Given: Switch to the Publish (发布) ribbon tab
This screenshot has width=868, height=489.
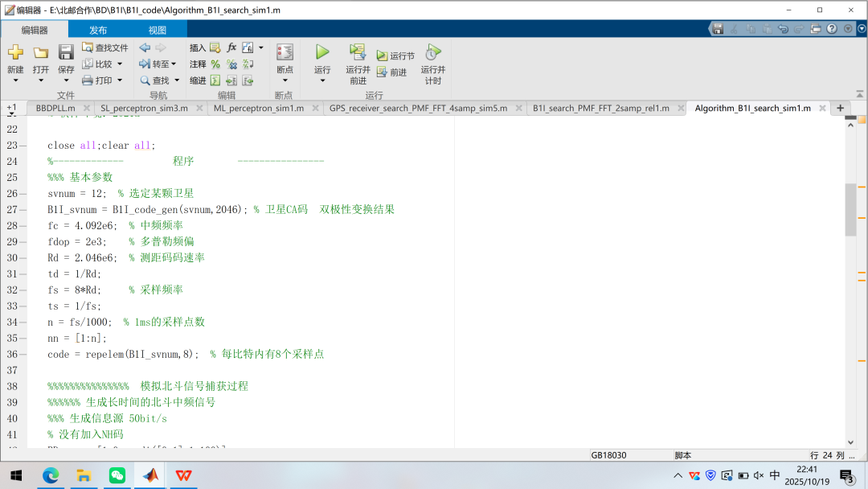Looking at the screenshot, I should tap(98, 30).
